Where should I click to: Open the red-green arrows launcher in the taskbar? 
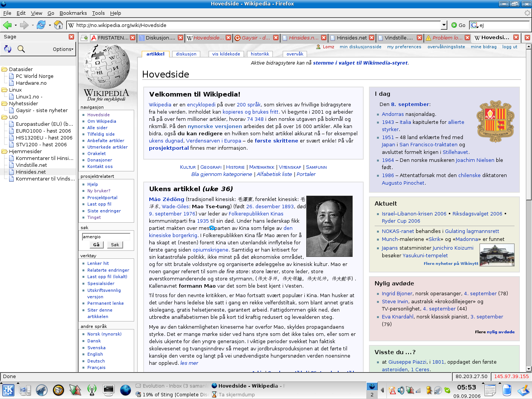tap(75, 390)
